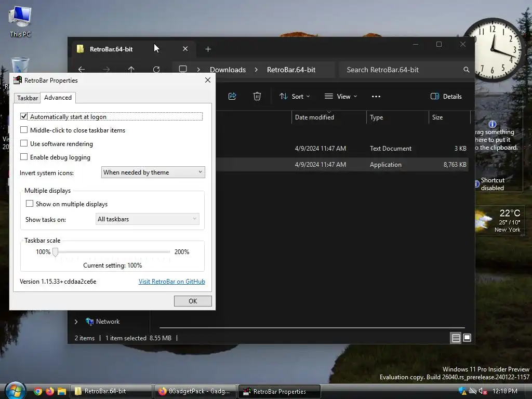Viewport: 532px width, 399px height.
Task: Switch to RetroBar.64-bit taskbar button
Action: click(111, 391)
